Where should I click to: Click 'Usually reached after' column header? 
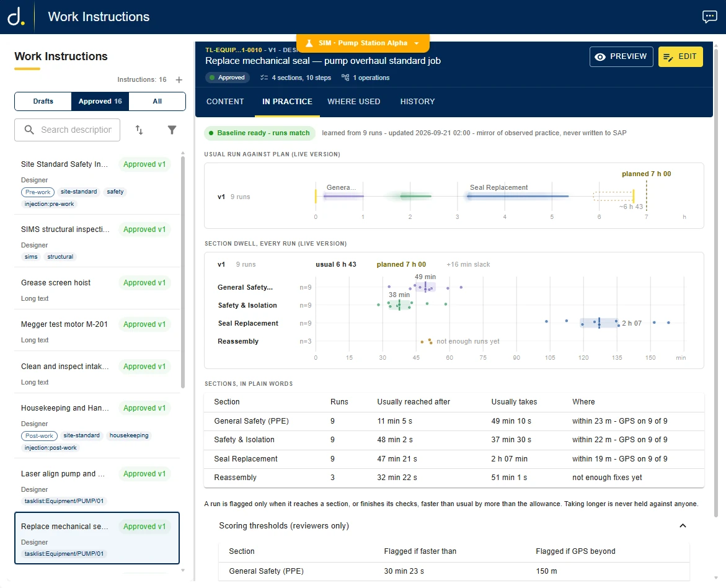point(414,402)
